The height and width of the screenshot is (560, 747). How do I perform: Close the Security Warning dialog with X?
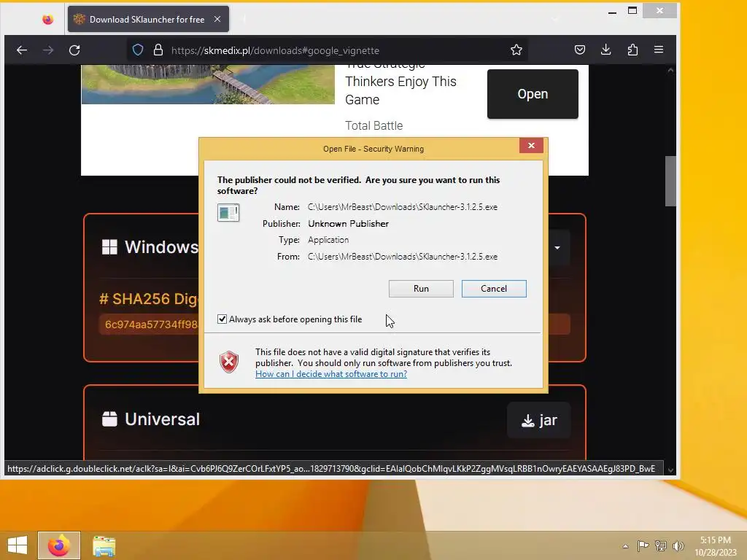531,146
